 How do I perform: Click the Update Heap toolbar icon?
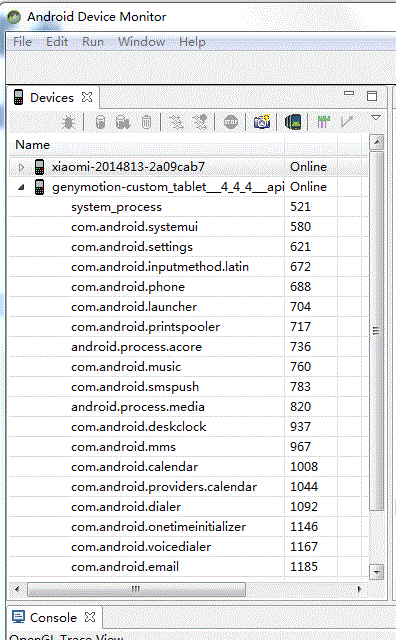coord(100,122)
